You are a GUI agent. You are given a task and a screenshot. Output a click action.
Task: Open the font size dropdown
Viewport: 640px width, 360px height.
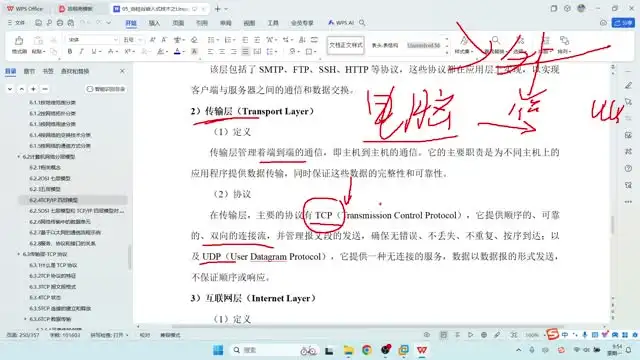pyautogui.click(x=140, y=40)
